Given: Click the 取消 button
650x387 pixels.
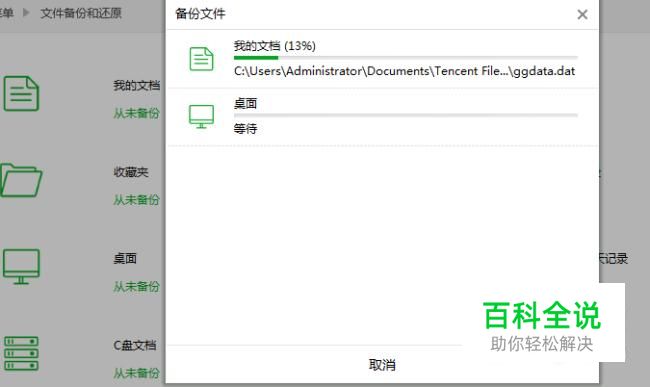Looking at the screenshot, I should click(382, 365).
